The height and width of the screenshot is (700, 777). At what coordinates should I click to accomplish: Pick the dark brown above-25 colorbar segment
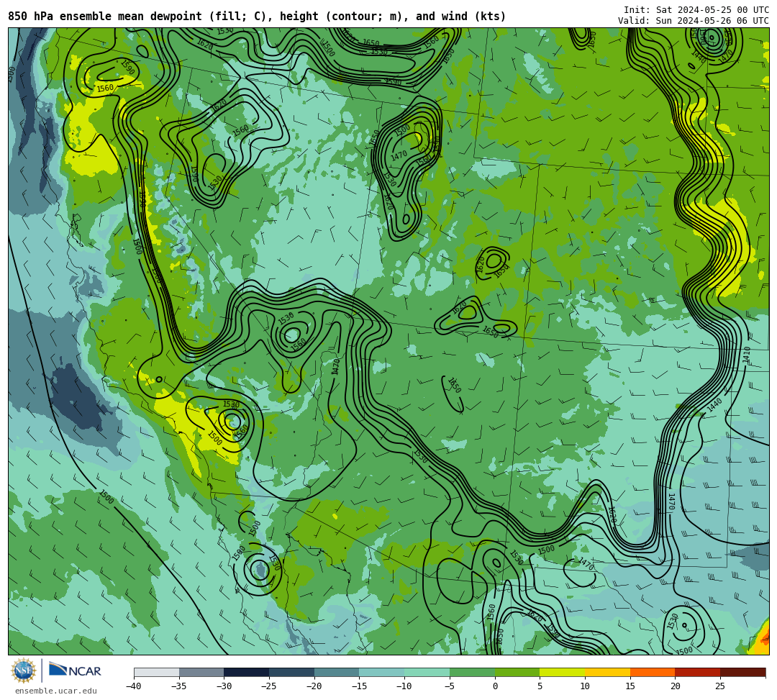tap(742, 672)
